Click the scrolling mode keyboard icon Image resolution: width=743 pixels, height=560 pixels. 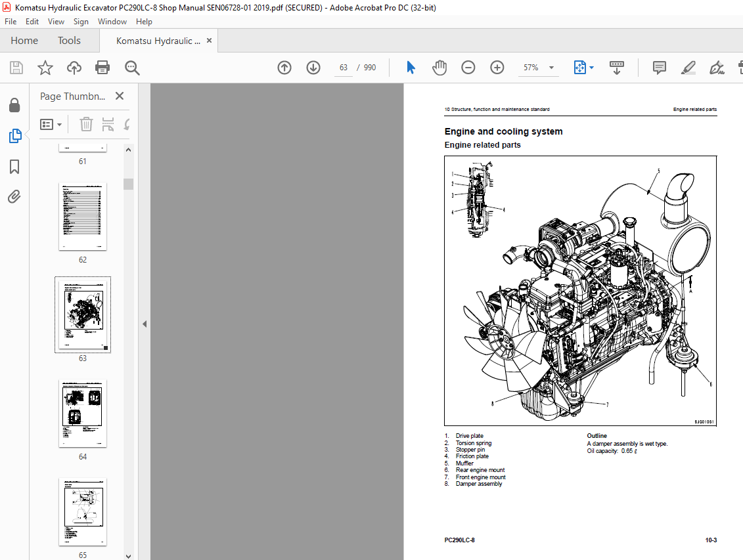(x=616, y=68)
